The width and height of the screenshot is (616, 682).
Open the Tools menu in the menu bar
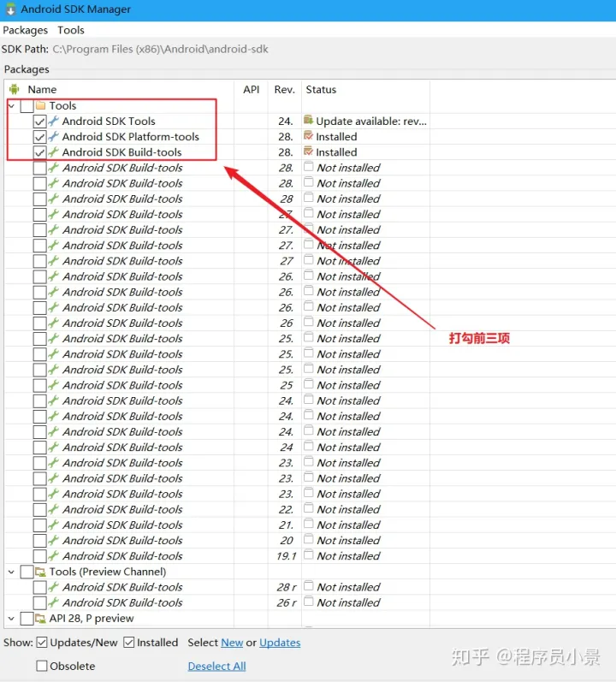71,31
